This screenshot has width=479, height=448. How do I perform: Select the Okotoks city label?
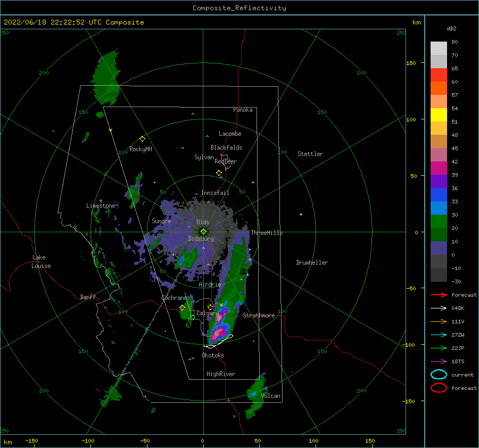coord(213,355)
